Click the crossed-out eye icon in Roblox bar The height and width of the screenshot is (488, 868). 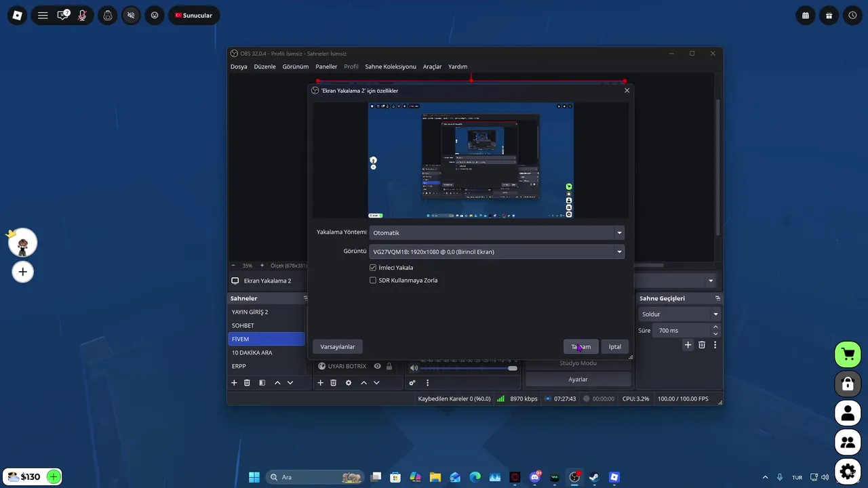click(x=131, y=15)
